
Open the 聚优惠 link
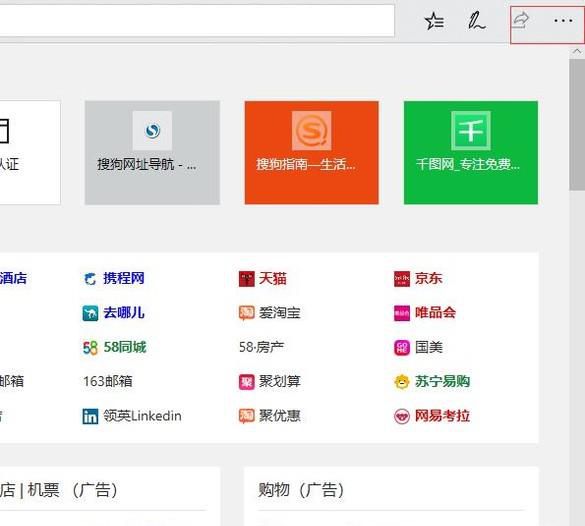pos(280,416)
